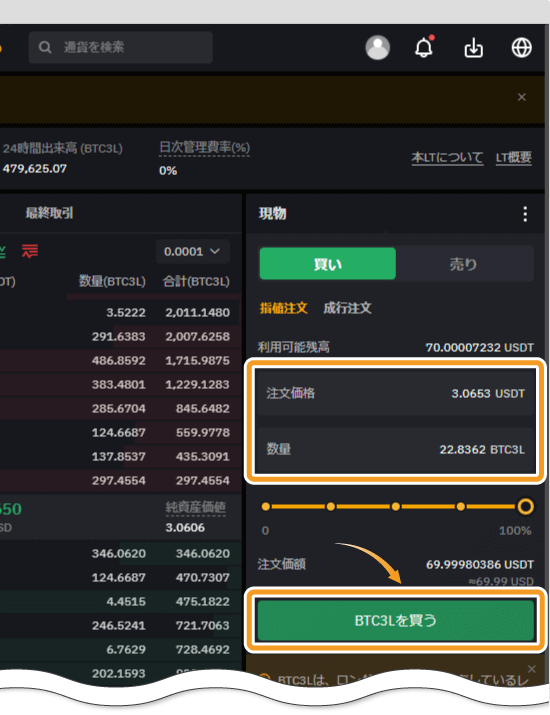This screenshot has width=550, height=715.
Task: Select order row with 486.8592 quantity
Action: click(x=121, y=361)
